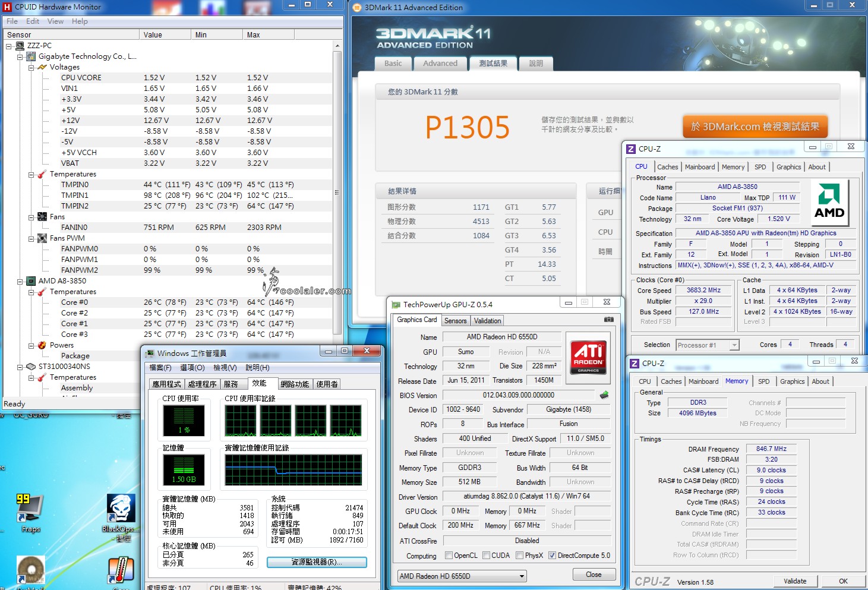868x590 pixels.
Task: Click the memory usage 1.50 GB meter
Action: 184,469
